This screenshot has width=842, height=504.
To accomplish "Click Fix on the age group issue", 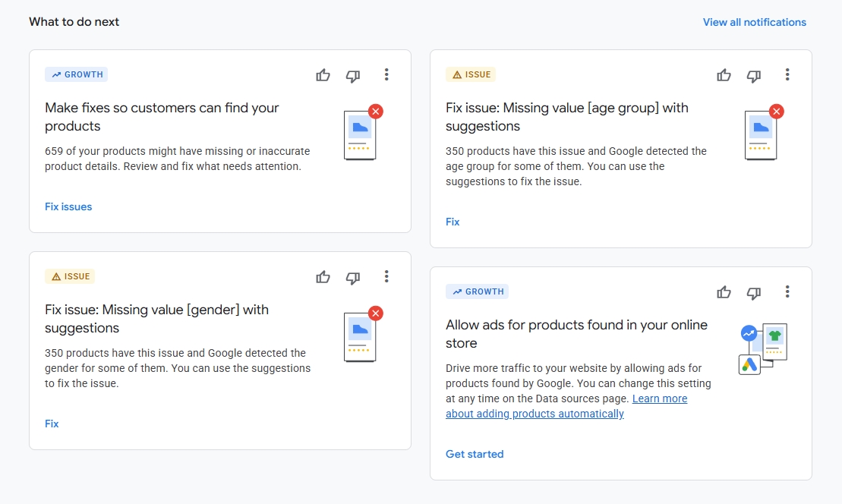I will (x=453, y=221).
